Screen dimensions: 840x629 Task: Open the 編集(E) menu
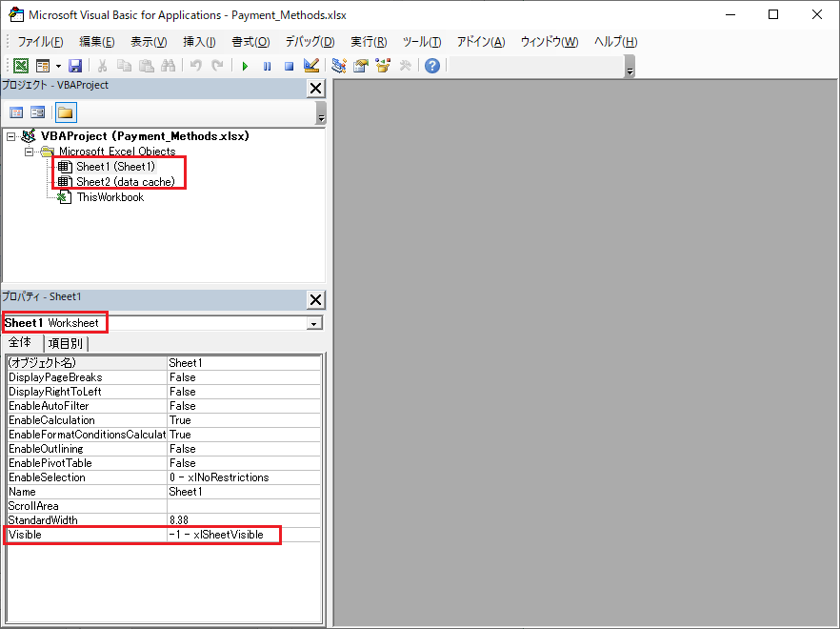coord(96,42)
